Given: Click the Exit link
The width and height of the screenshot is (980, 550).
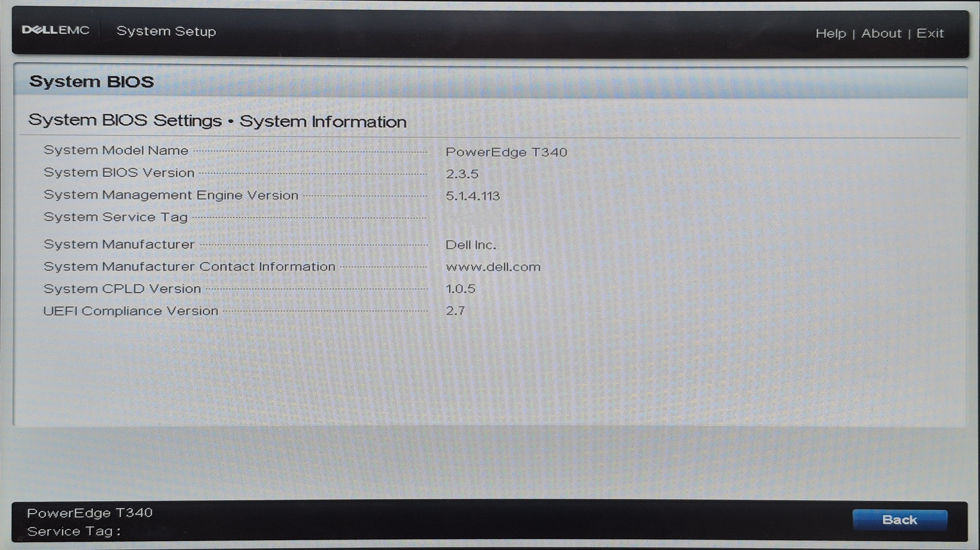Looking at the screenshot, I should [930, 33].
